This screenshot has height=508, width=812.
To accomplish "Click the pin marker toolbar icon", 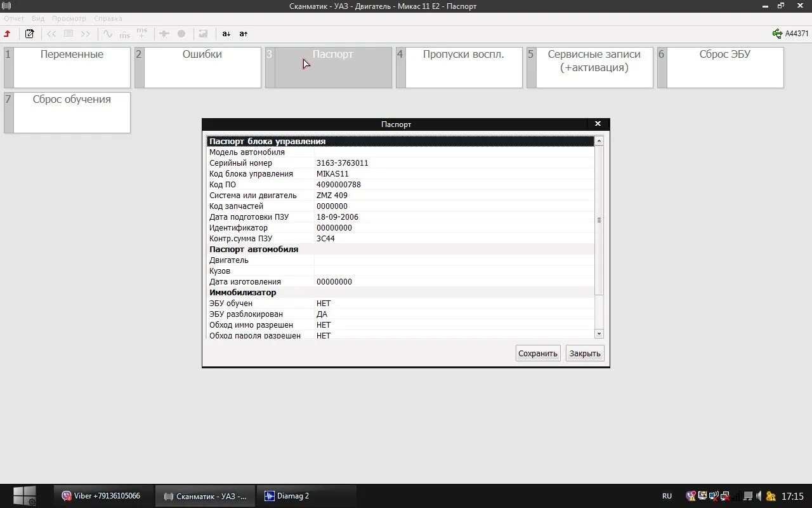I will point(164,34).
